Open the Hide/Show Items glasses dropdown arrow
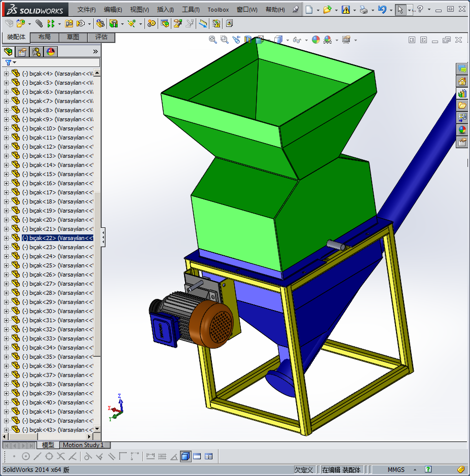Screen dimensions: 470x476 tap(306, 40)
